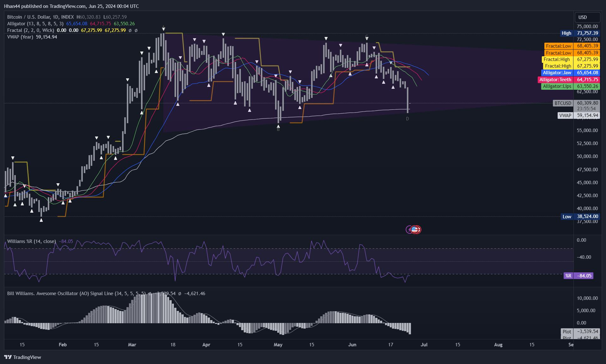This screenshot has width=606, height=364.
Task: Click the %R -84.05 axis label
Action: pos(578,276)
